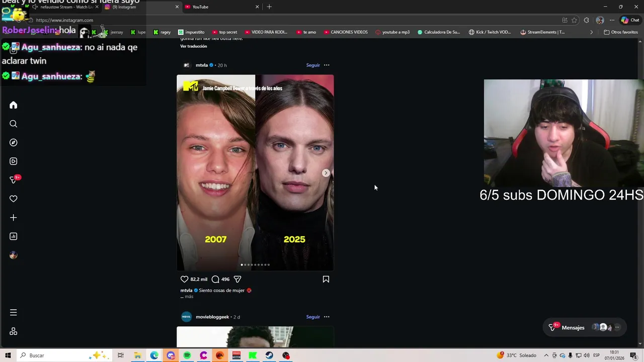Open options menu for mtvla post
The image size is (644, 362).
click(327, 65)
